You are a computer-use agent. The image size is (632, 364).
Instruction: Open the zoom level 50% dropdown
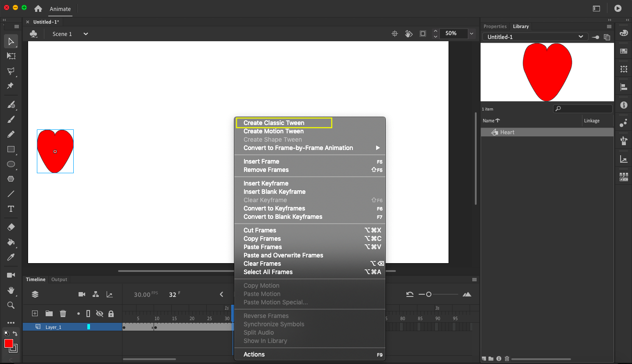point(471,33)
